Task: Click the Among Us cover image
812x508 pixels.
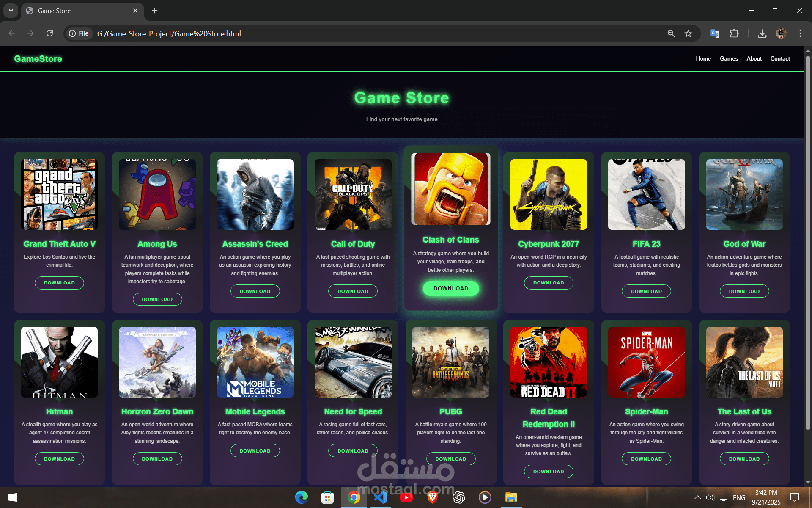Action: [x=157, y=194]
